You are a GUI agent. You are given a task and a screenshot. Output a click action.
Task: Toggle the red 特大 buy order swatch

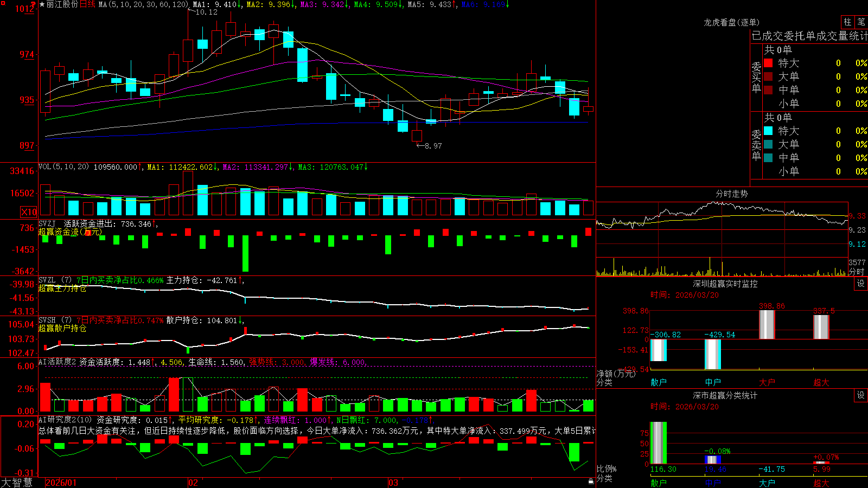tap(768, 63)
